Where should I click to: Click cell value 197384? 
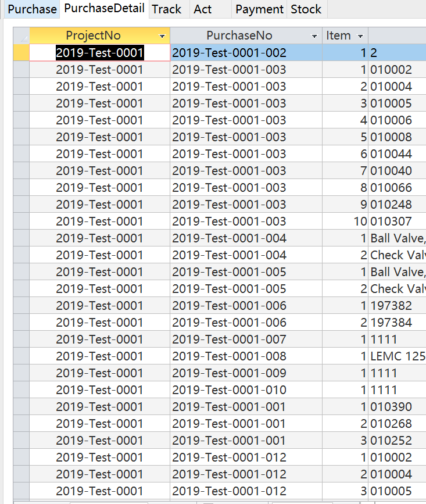point(397,323)
